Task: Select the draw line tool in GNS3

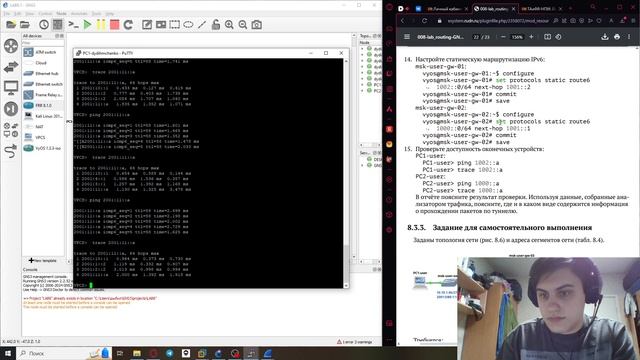Action: [x=202, y=25]
